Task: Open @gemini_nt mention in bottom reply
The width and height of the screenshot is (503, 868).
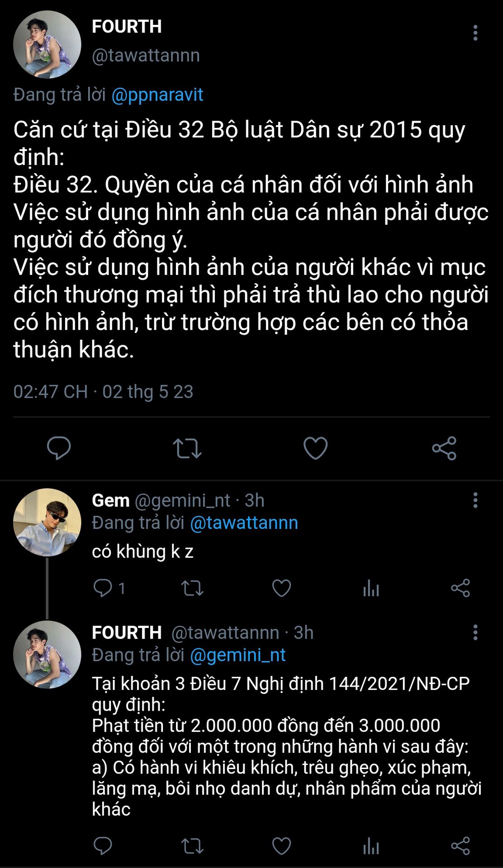Action: pyautogui.click(x=237, y=655)
